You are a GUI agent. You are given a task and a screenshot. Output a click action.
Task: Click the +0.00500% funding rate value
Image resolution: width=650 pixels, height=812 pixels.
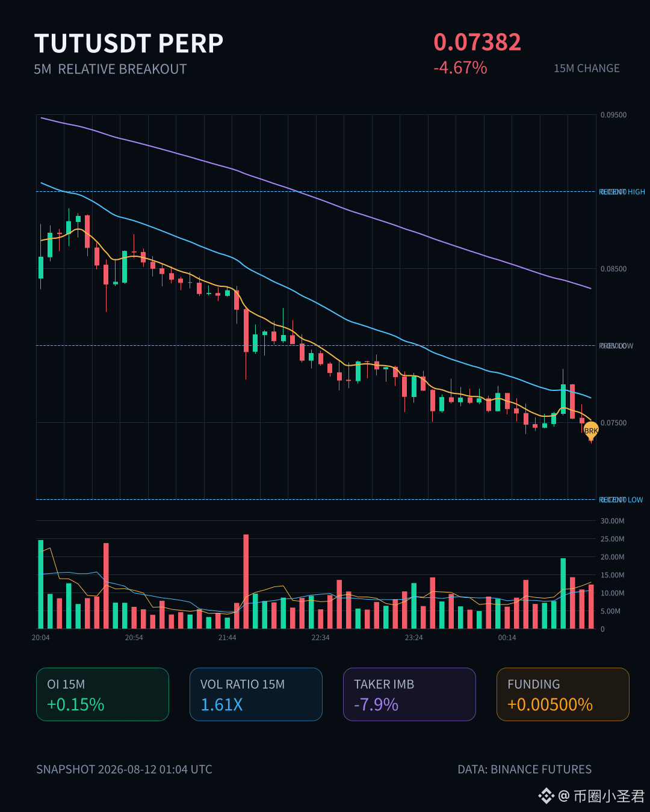tap(550, 704)
